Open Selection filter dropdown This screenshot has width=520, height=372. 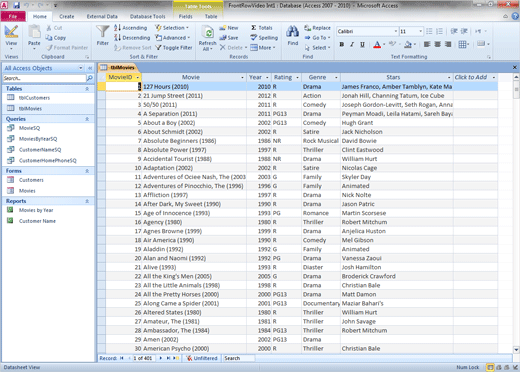pyautogui.click(x=172, y=28)
